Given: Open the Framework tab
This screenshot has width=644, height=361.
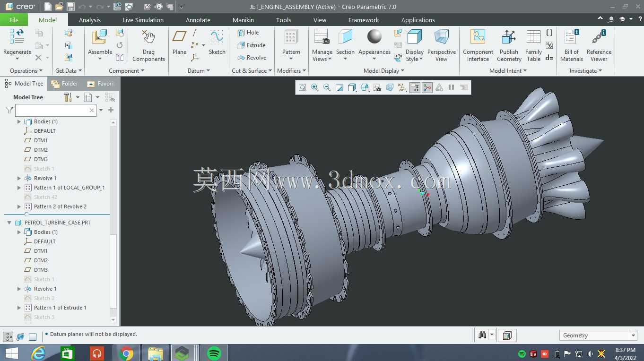Looking at the screenshot, I should point(364,20).
